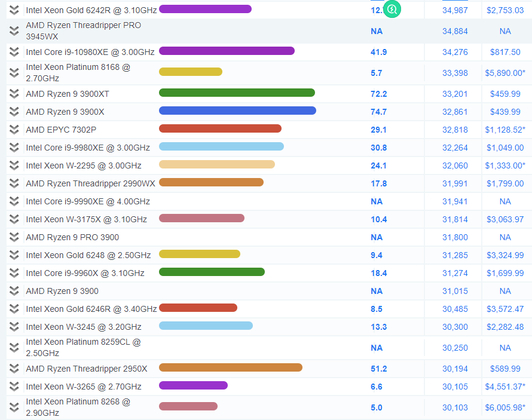Open Intel Xeon Gold 6242R @ 3.10GHz link

coord(91,10)
